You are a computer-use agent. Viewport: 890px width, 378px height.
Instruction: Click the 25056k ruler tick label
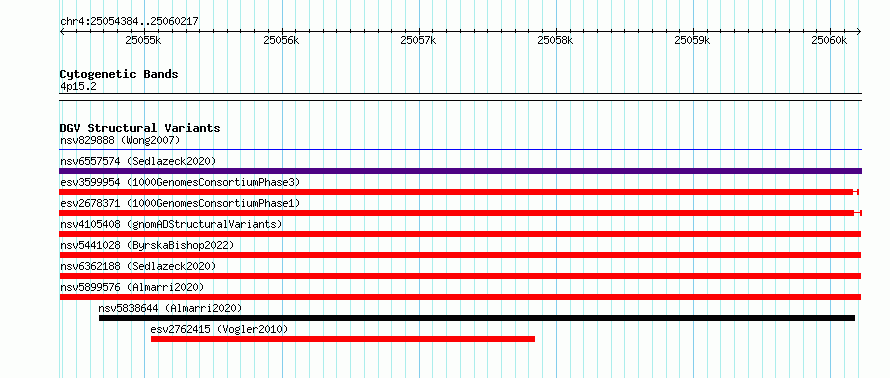[x=282, y=40]
